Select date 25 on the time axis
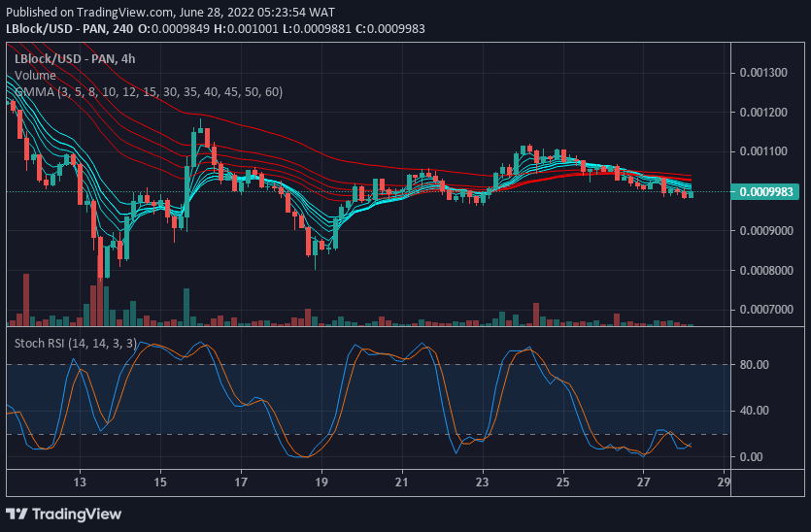 (x=562, y=482)
